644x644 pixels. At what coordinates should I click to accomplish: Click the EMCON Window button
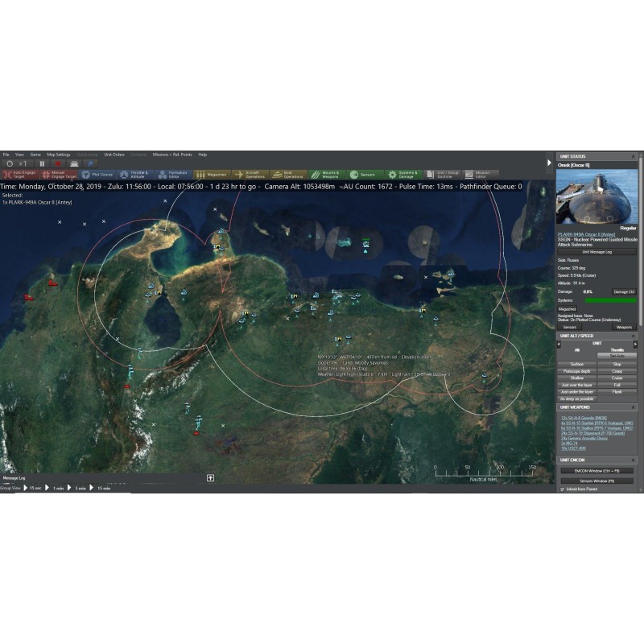pyautogui.click(x=597, y=470)
